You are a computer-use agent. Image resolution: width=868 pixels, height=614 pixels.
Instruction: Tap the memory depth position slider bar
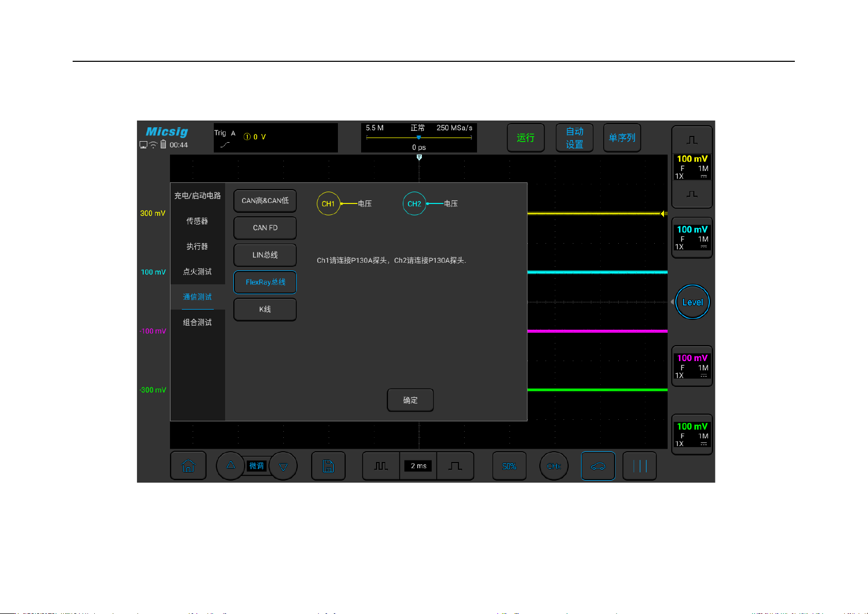pos(419,138)
